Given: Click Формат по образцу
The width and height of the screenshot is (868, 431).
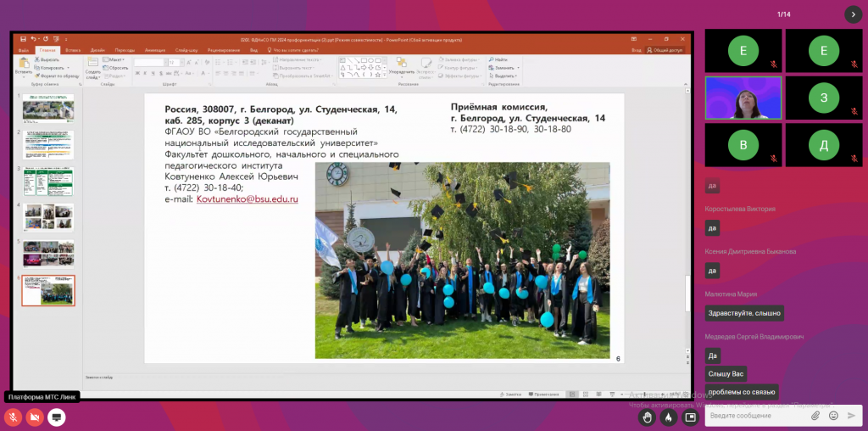Looking at the screenshot, I should pyautogui.click(x=58, y=76).
